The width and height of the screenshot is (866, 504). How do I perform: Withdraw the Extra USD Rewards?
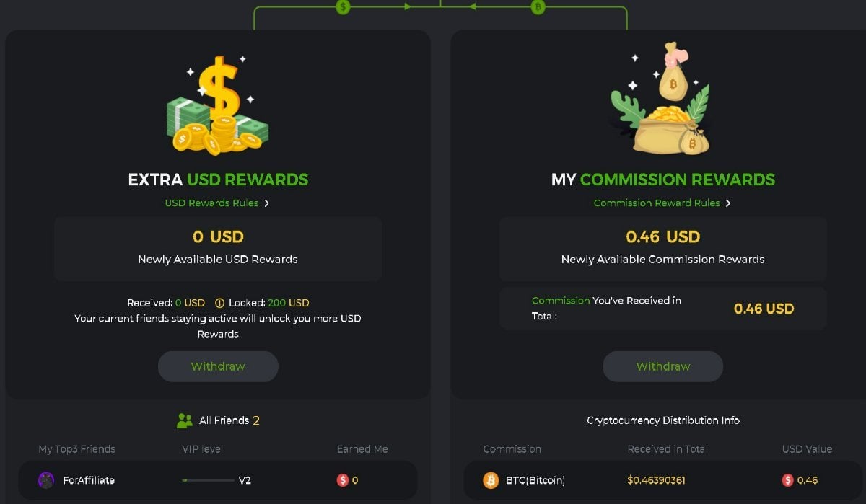coord(218,366)
